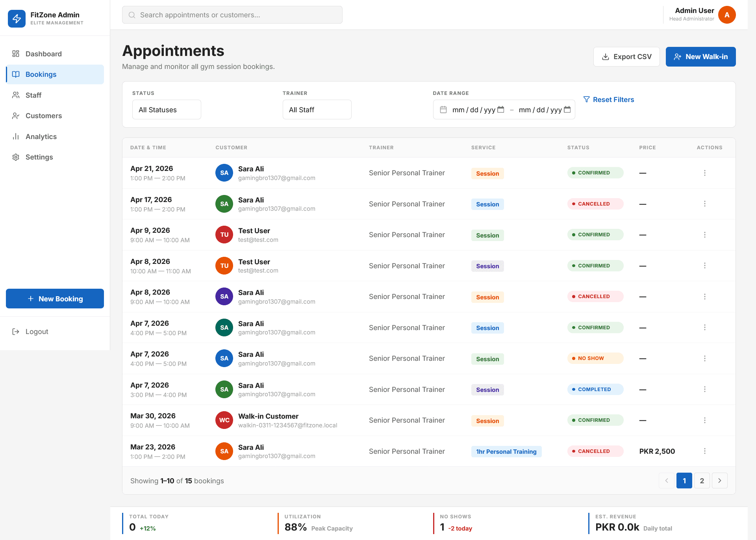
Task: Select the Analytics chart icon in sidebar
Action: pos(16,136)
